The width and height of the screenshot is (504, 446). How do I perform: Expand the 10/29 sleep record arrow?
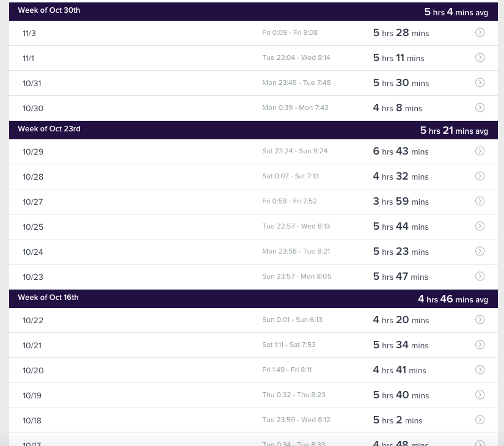[480, 151]
